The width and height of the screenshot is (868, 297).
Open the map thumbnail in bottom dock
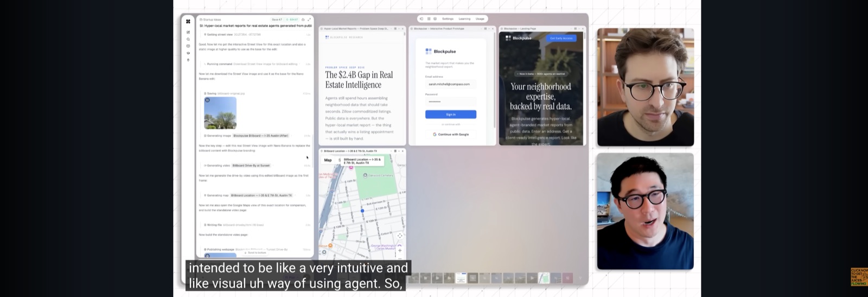(544, 278)
